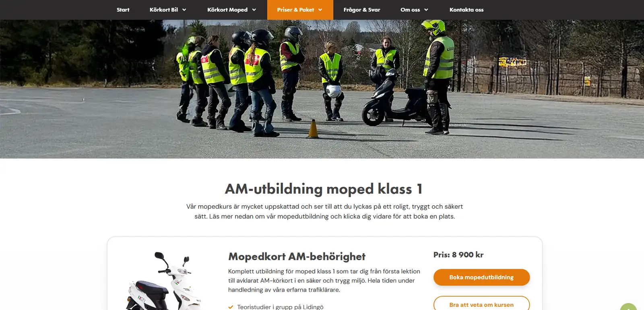The height and width of the screenshot is (310, 644).
Task: Click the Mopedkort AM-behörighet heading
Action: pos(297,256)
